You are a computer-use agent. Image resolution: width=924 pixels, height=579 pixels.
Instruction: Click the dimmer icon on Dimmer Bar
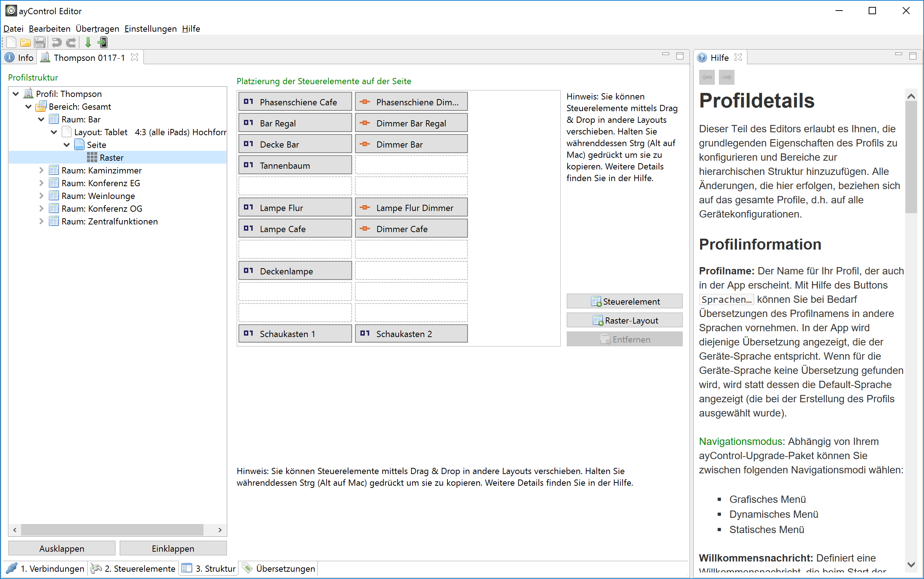[x=365, y=144]
